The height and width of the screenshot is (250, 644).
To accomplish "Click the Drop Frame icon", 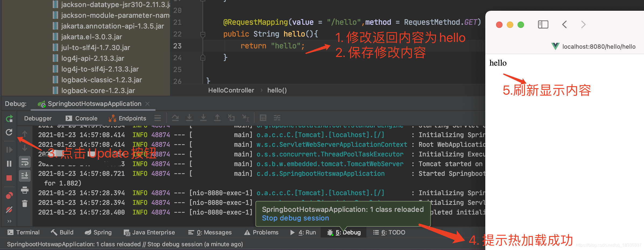I will coord(231,118).
